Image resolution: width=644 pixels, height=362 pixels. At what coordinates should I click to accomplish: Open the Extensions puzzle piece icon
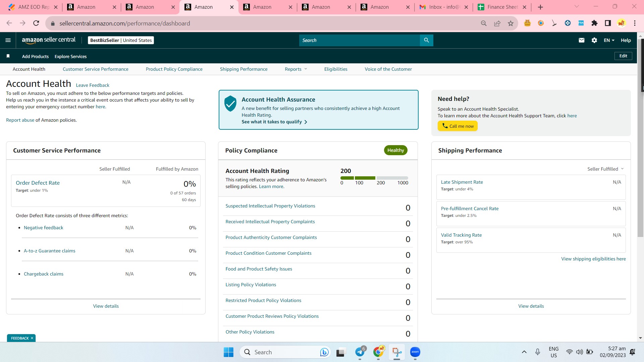pyautogui.click(x=594, y=23)
